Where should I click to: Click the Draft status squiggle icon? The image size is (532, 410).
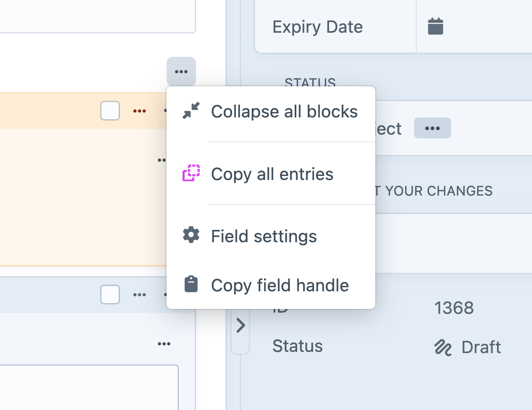(x=443, y=347)
